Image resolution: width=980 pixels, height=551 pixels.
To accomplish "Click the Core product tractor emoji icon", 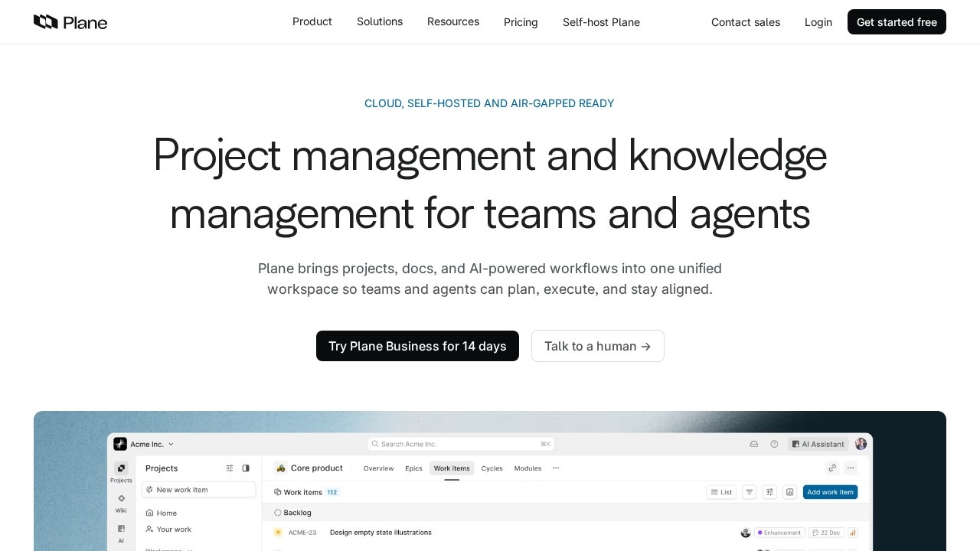I will 281,468.
